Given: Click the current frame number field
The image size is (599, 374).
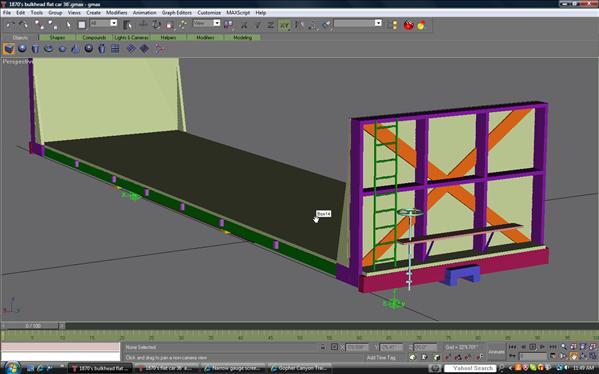Looking at the screenshot, I should [x=533, y=356].
